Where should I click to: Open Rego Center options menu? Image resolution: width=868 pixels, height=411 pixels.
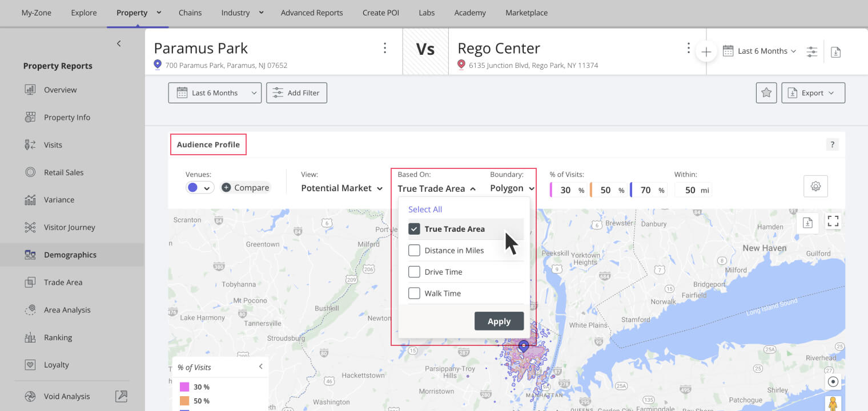689,48
